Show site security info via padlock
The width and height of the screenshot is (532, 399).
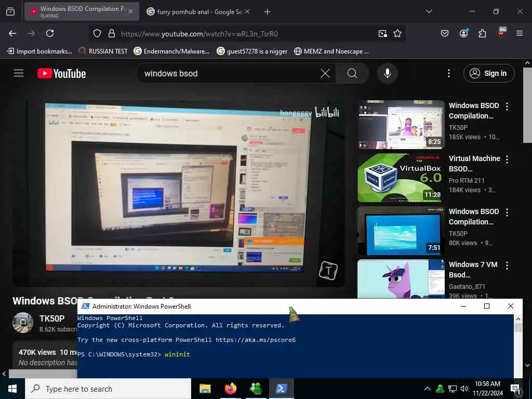click(x=112, y=33)
